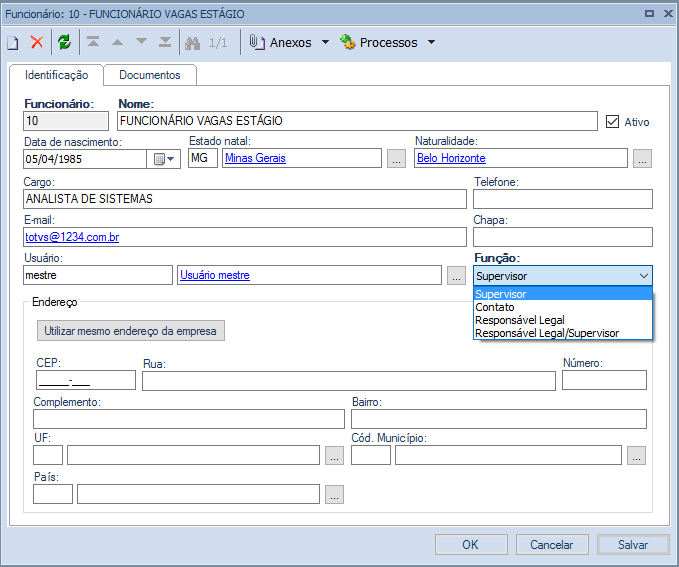
Task: Click the Telefone input field
Action: [563, 199]
